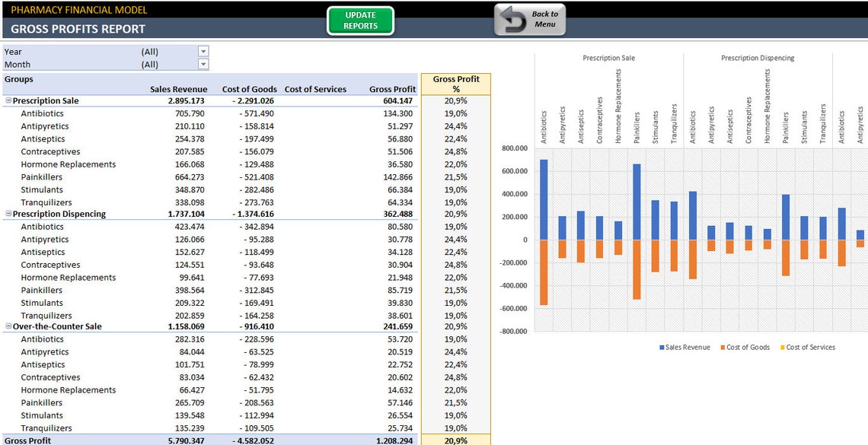Select the Stimulants row under Over-the-Counter Sale
868x445 pixels.
click(40, 415)
